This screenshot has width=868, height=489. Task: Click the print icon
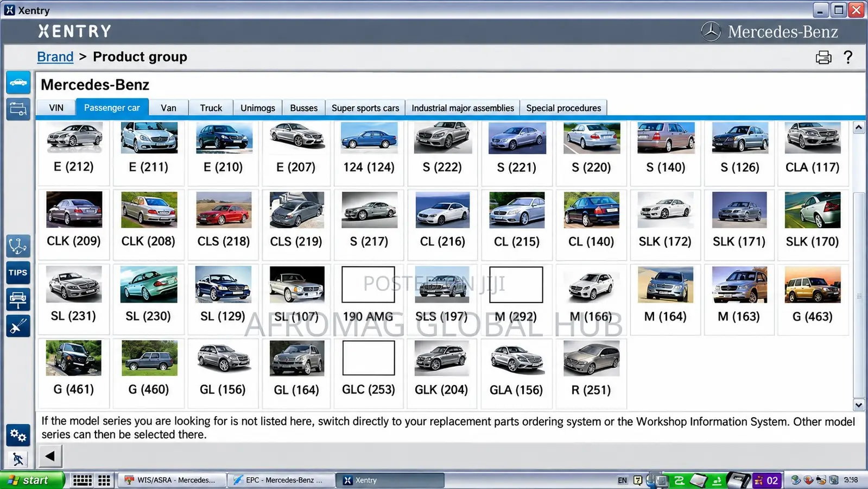pyautogui.click(x=823, y=57)
